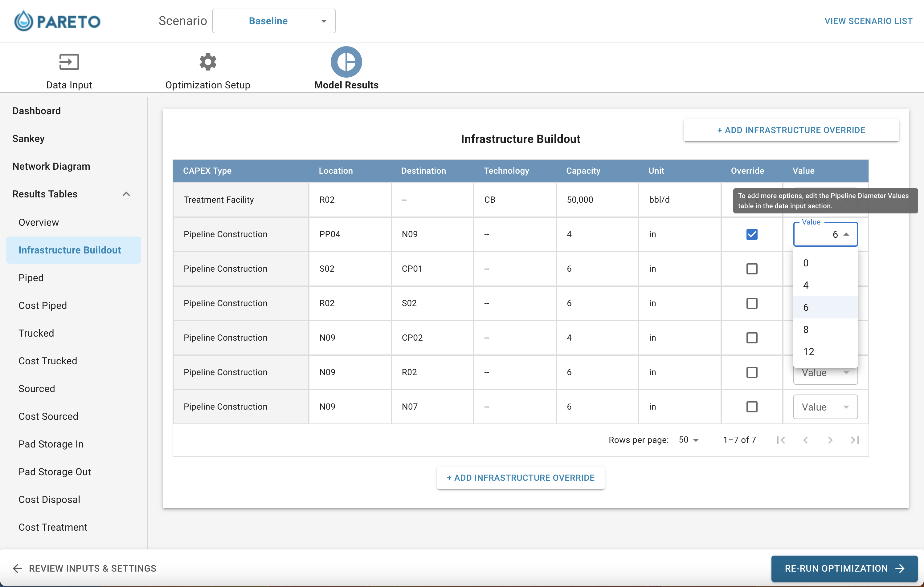Click the PARETO water drop logo
The height and width of the screenshot is (587, 924).
coord(24,21)
